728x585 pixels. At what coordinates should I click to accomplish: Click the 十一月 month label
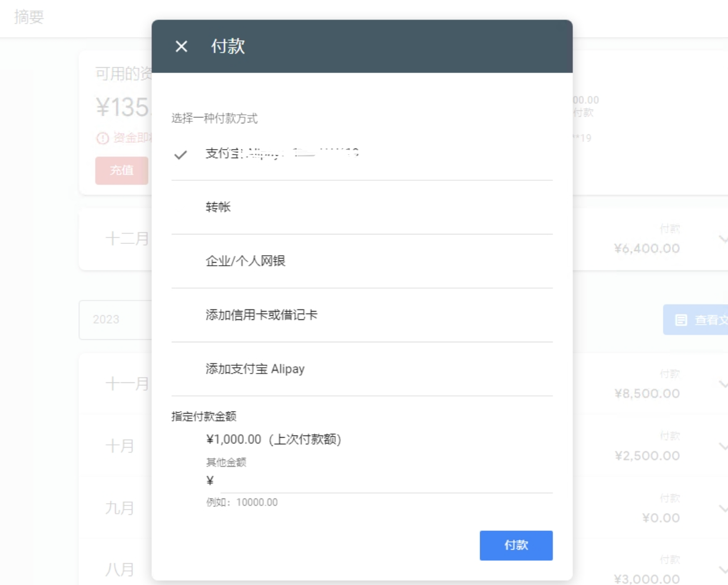pos(127,384)
